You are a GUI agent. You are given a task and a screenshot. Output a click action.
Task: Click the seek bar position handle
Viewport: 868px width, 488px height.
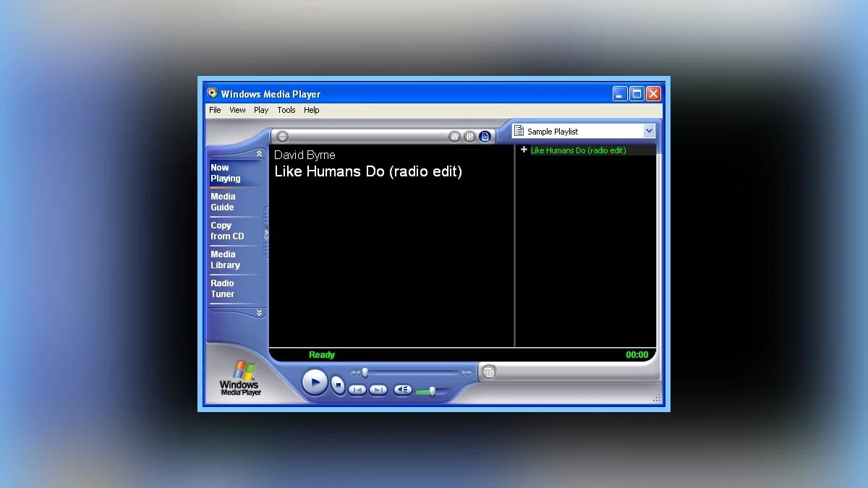coord(365,372)
